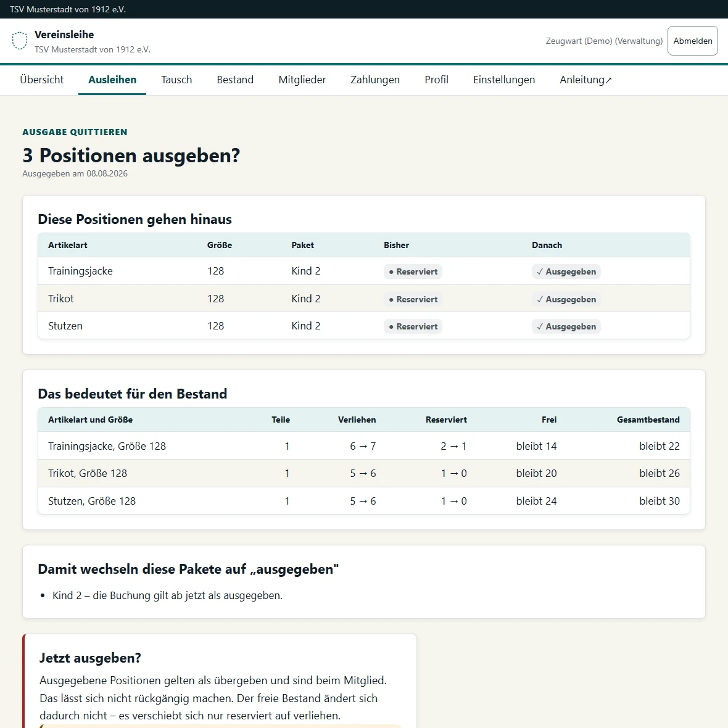Open the Anleitung external link
The width and height of the screenshot is (728, 728).
[585, 80]
